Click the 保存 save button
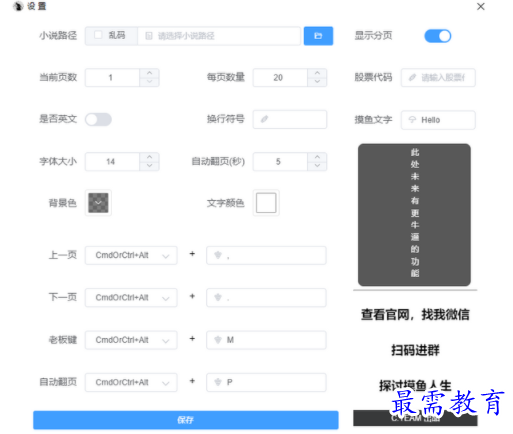Viewport: 513px width, 434px height. 186,420
